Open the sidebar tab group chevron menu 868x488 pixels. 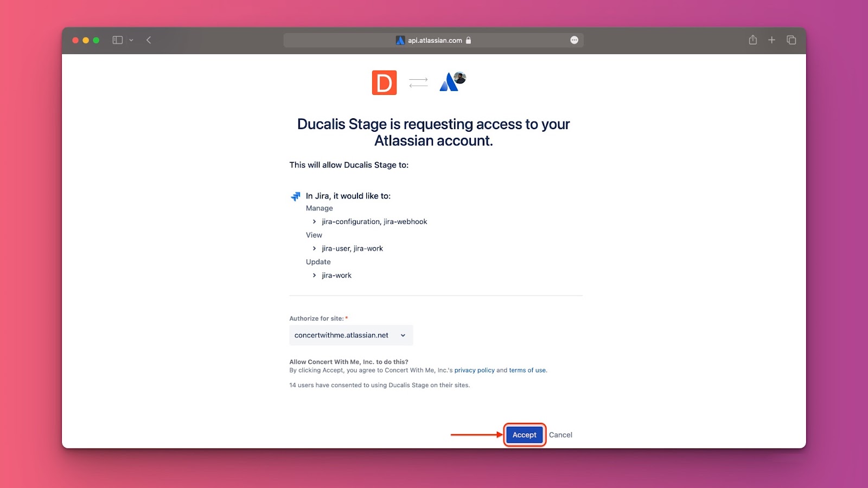[x=131, y=40]
